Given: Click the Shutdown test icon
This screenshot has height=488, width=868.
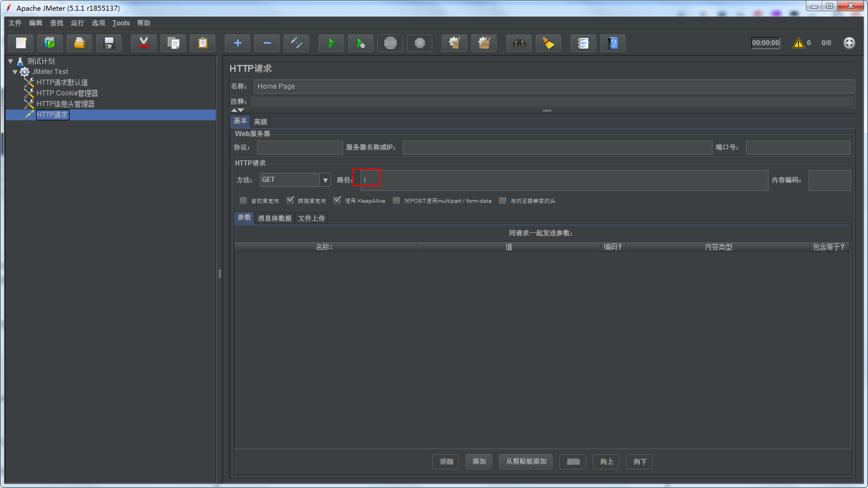Looking at the screenshot, I should (x=419, y=43).
